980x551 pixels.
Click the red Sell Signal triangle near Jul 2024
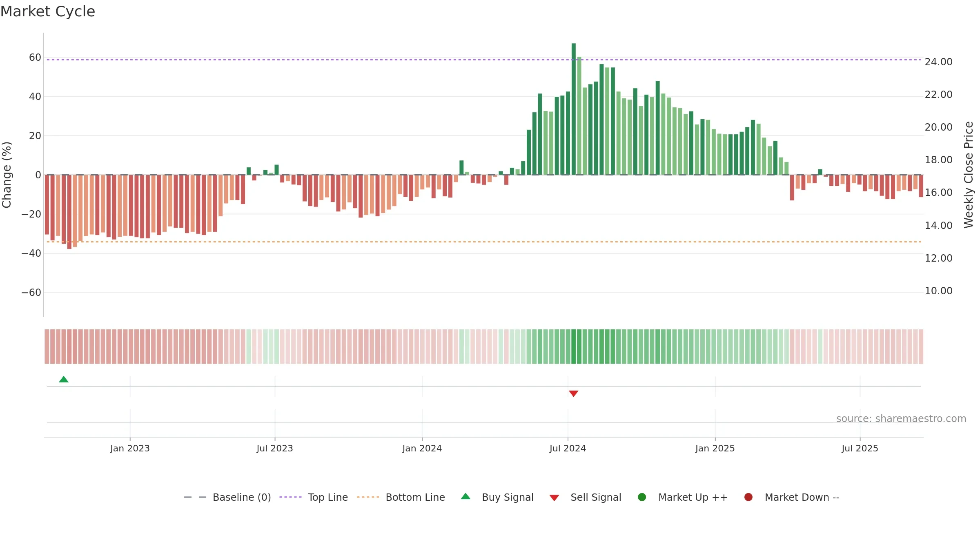coord(574,393)
